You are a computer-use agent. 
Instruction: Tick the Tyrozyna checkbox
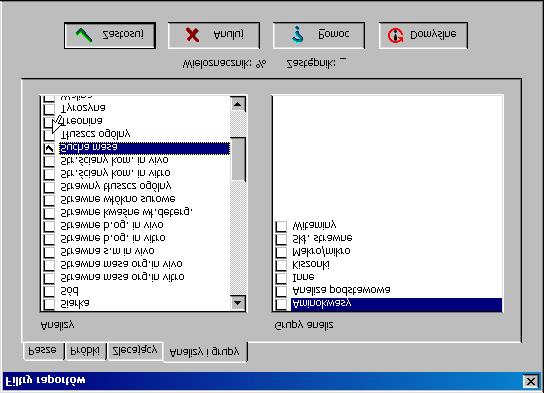click(49, 109)
